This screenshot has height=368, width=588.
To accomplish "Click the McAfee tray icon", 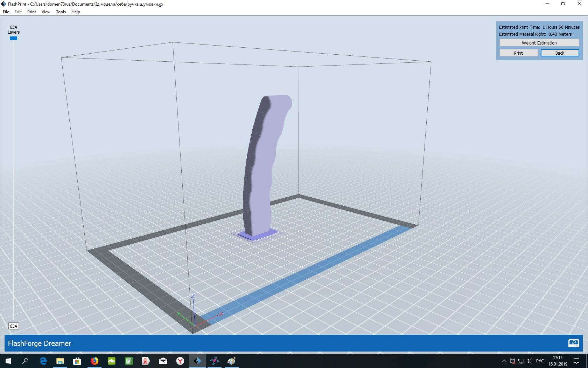I will point(513,361).
